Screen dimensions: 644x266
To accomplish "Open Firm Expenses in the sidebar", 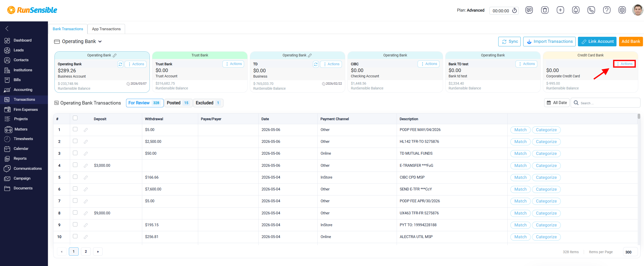I will 25,110.
